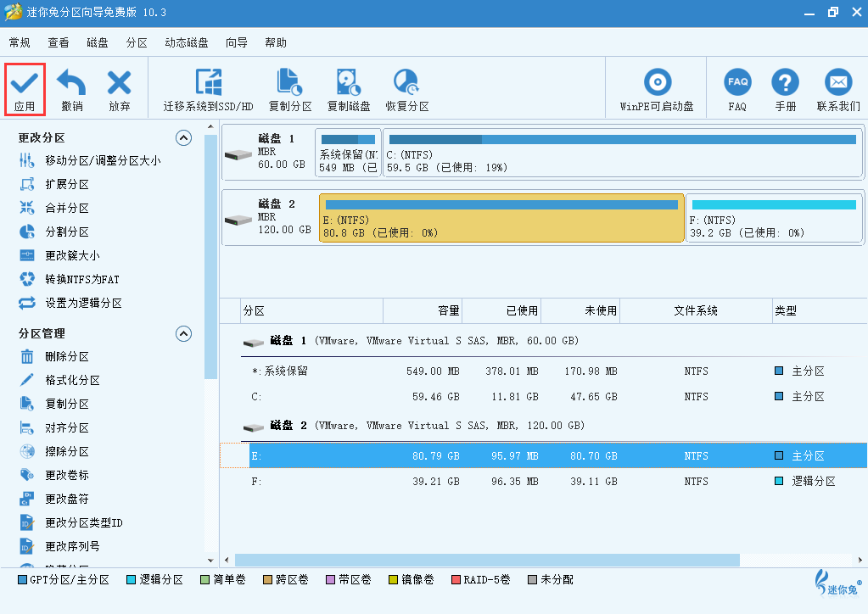Viewport: 868px width, 614px height.
Task: Click the horizontal scrollbar right arrow
Action: pos(860,560)
